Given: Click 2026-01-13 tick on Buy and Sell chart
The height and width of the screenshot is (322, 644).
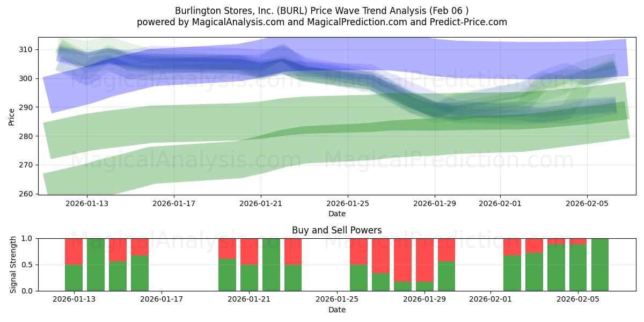Looking at the screenshot, I should 74,299.
